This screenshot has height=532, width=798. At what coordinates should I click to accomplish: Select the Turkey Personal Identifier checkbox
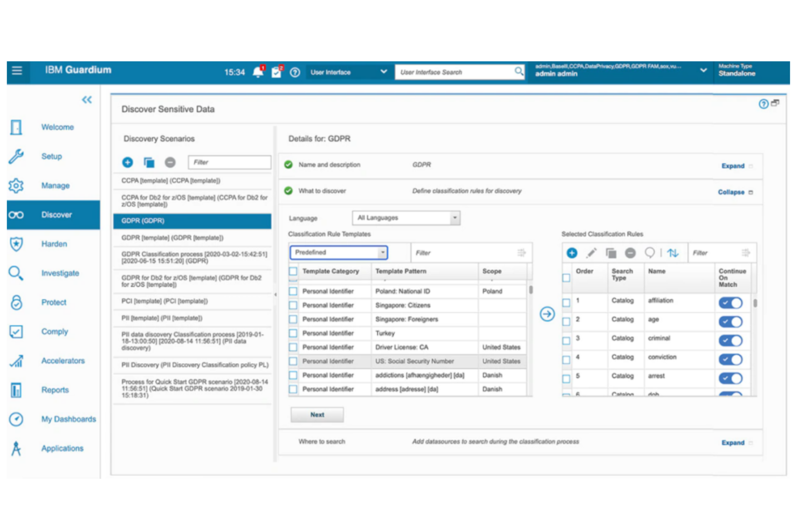pos(293,333)
